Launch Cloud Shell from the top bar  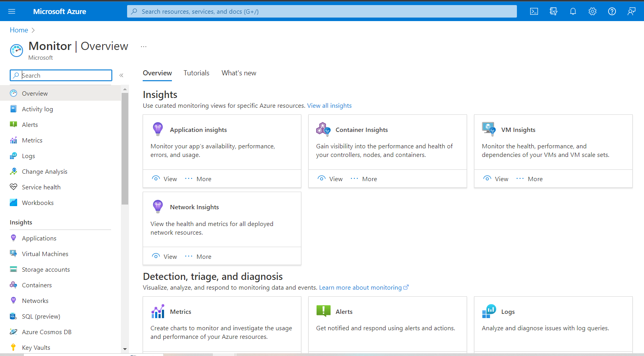point(534,11)
